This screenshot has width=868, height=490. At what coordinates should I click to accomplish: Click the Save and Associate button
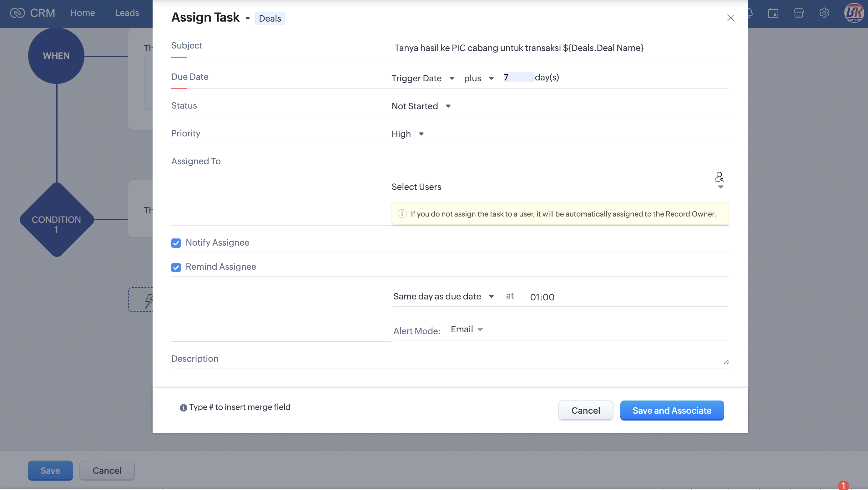(x=672, y=410)
